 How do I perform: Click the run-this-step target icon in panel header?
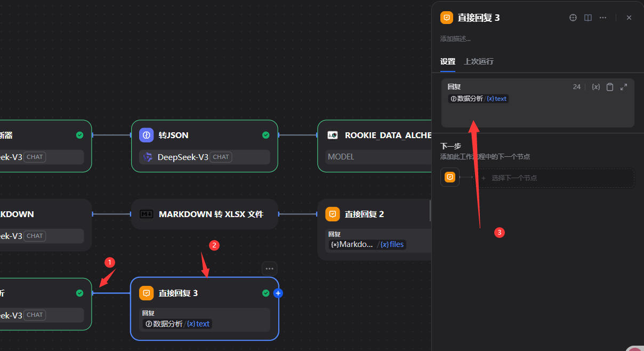[x=573, y=18]
